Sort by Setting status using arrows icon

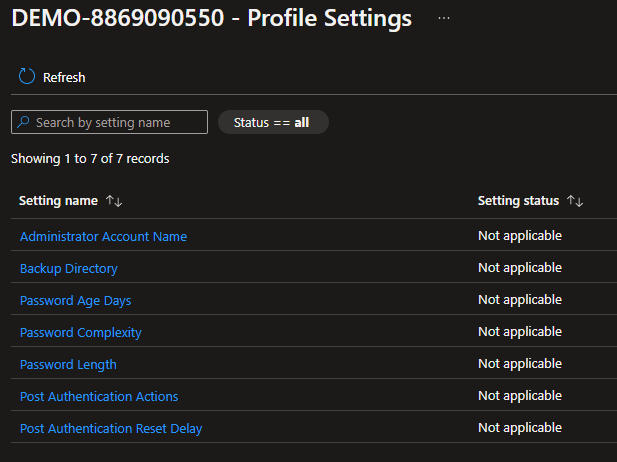click(x=574, y=201)
